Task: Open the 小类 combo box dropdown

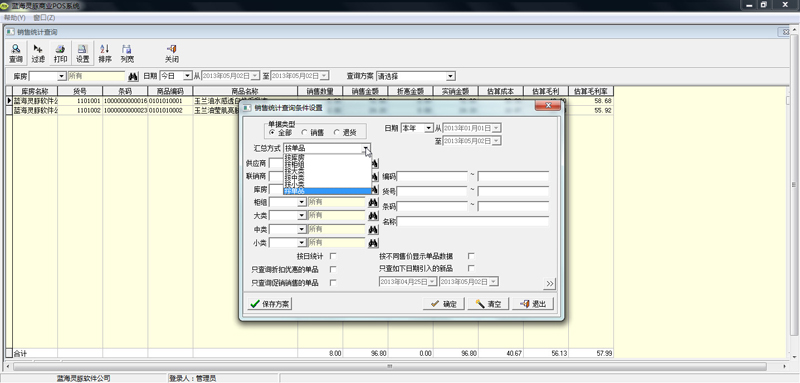Action: (x=302, y=242)
